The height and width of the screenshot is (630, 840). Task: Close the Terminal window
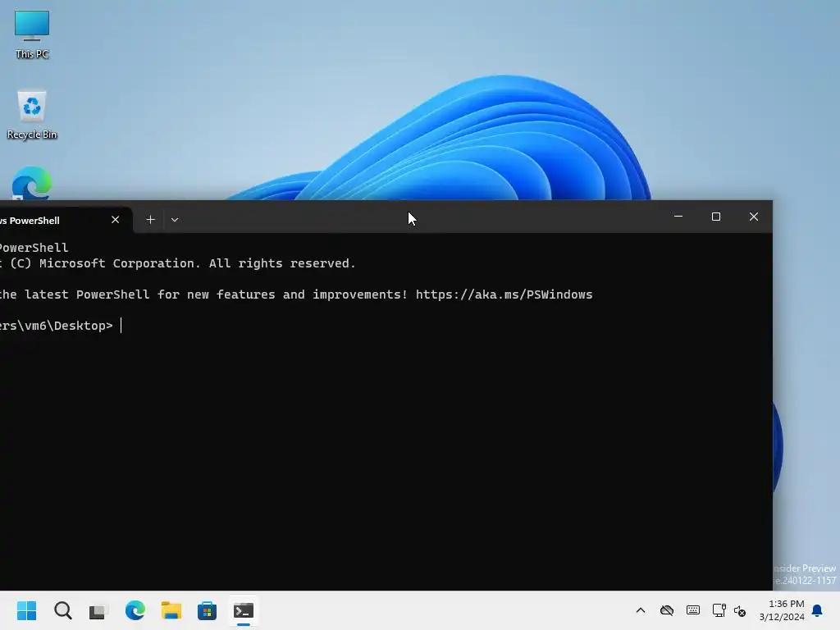tap(754, 217)
